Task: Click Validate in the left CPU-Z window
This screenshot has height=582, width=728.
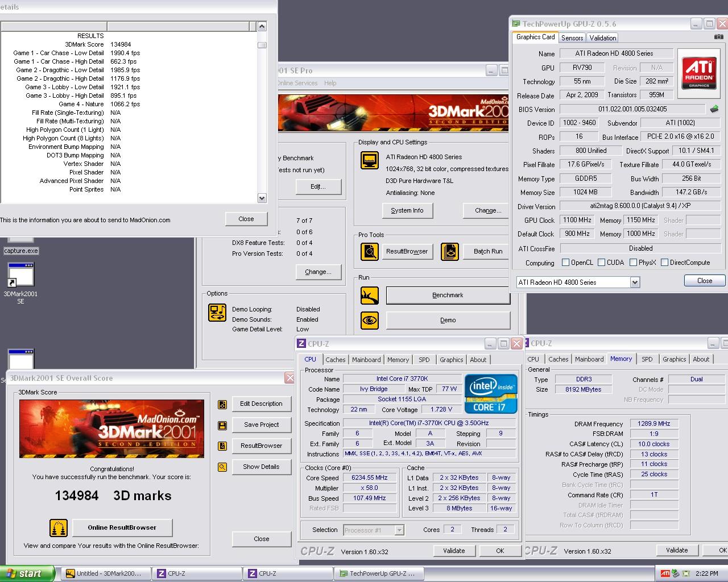Action: coord(454,551)
